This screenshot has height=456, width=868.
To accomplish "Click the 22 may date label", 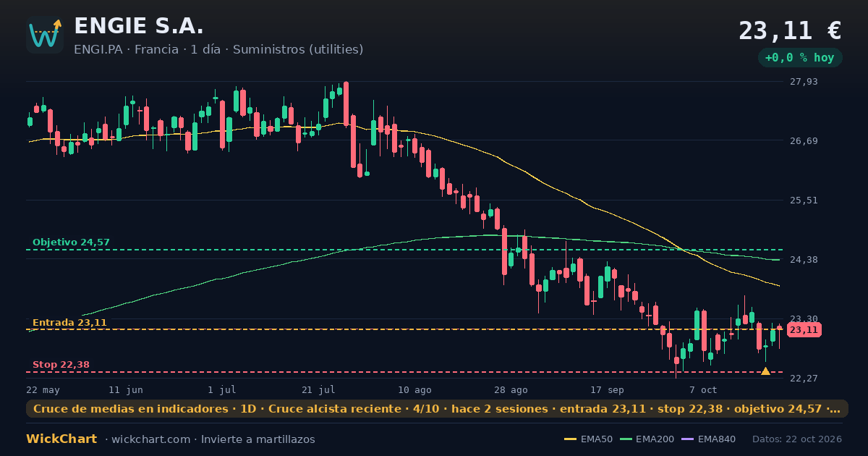I will (43, 389).
